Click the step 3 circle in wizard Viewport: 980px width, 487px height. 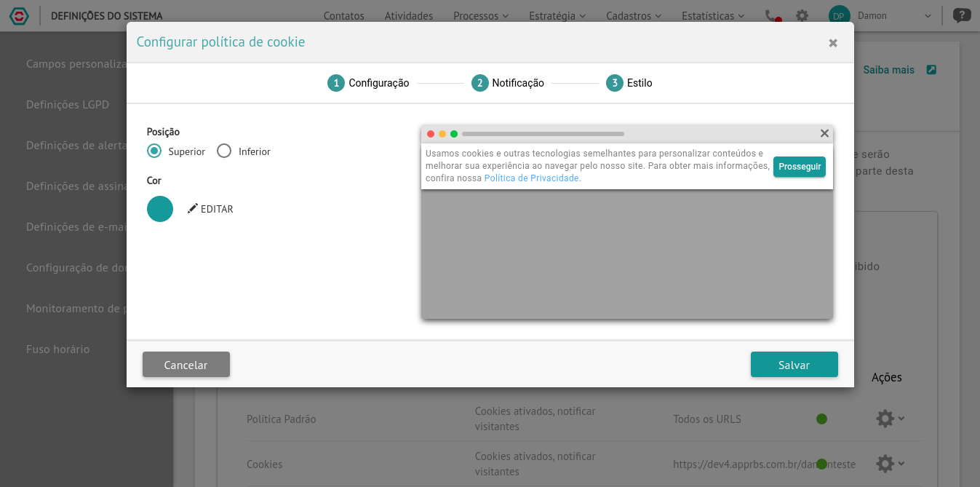614,83
